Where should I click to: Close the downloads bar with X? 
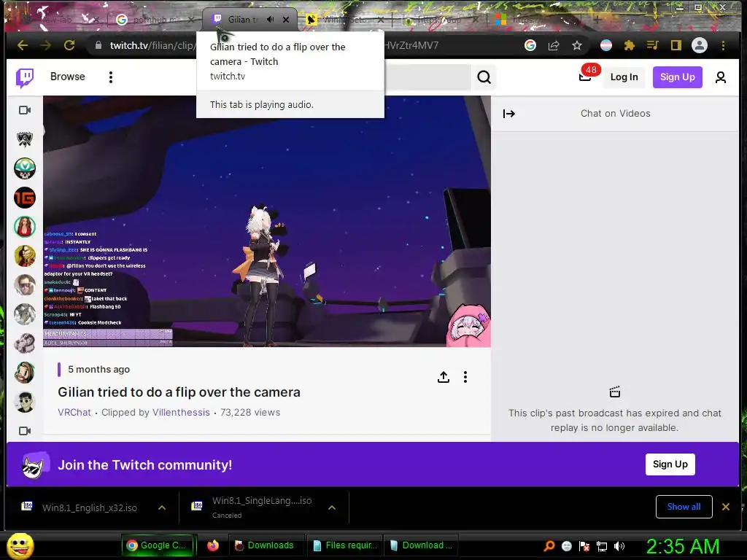tap(726, 507)
